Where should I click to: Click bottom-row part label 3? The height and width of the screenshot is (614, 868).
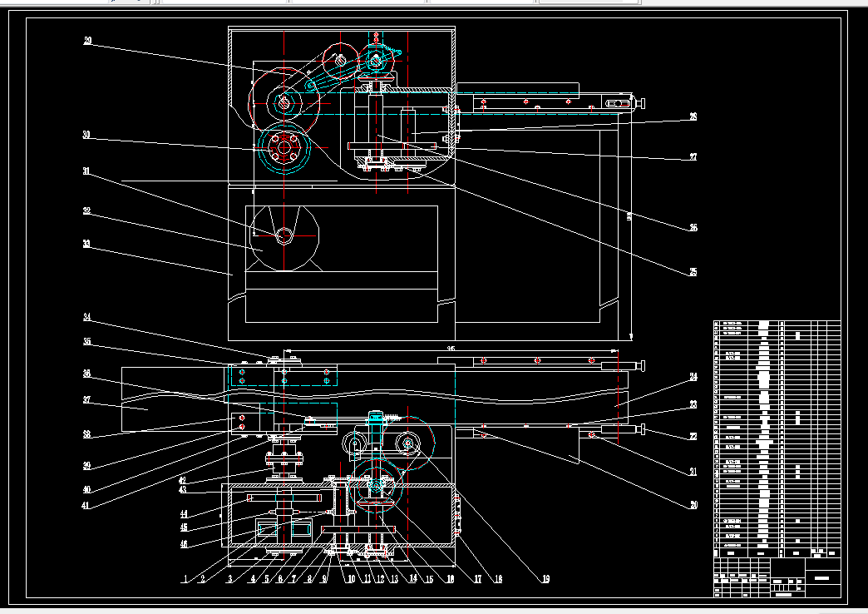point(229,579)
